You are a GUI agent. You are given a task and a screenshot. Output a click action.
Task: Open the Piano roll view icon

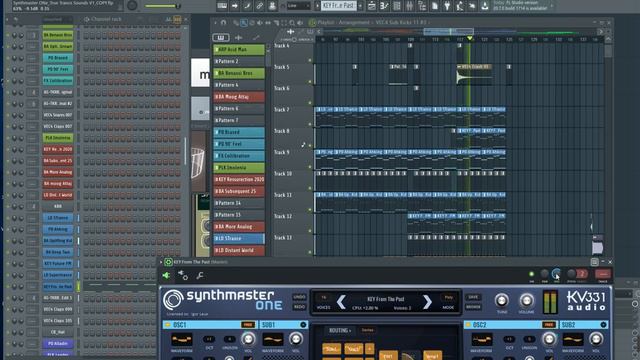(384, 6)
